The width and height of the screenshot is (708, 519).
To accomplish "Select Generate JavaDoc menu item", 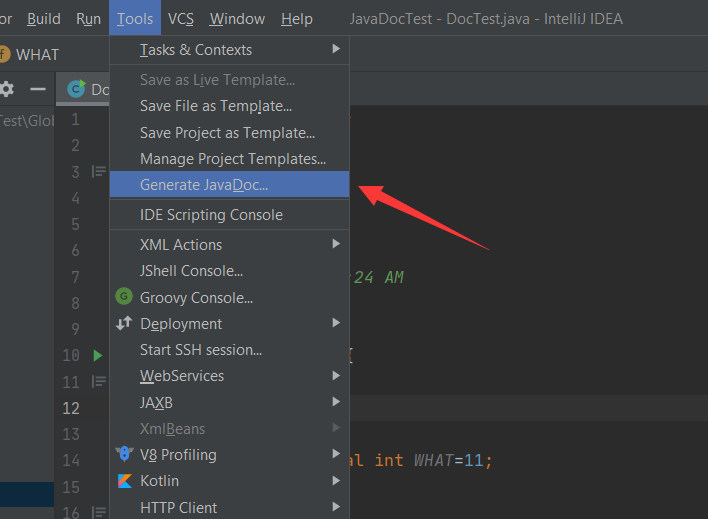I will pos(229,184).
